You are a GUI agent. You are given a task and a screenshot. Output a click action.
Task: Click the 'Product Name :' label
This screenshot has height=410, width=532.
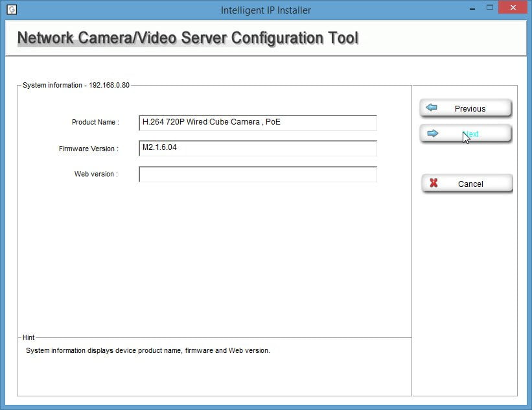pos(95,123)
